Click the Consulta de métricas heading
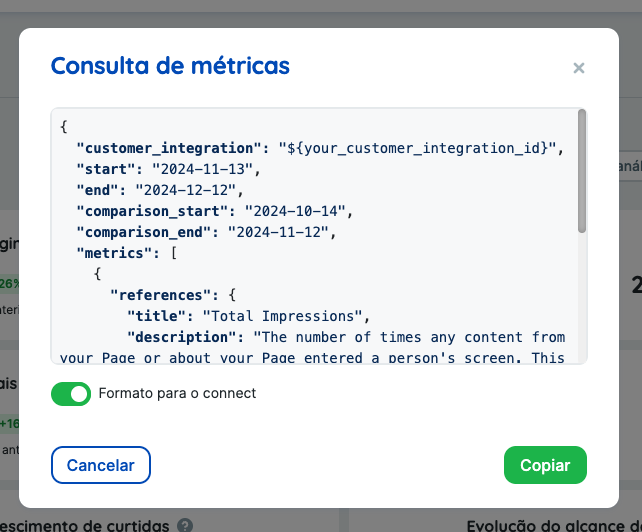642x532 pixels. click(x=170, y=66)
